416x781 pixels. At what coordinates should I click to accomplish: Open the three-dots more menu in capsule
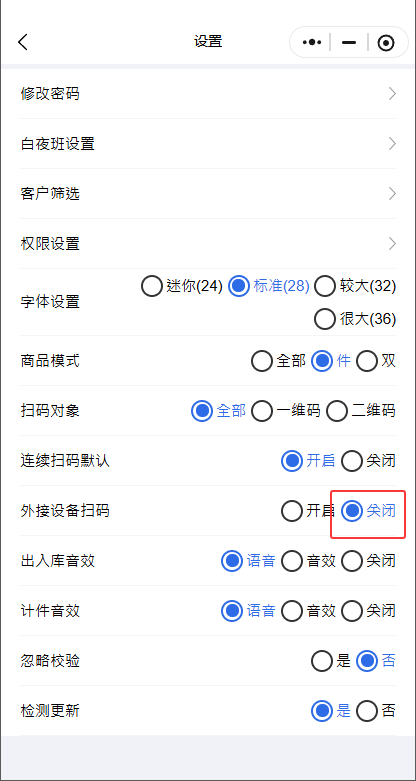[x=312, y=42]
